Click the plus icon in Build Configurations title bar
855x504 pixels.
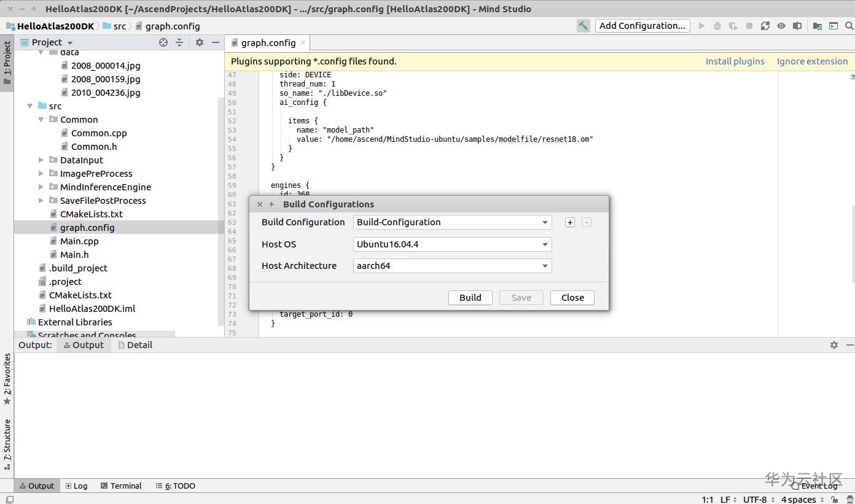click(x=271, y=204)
